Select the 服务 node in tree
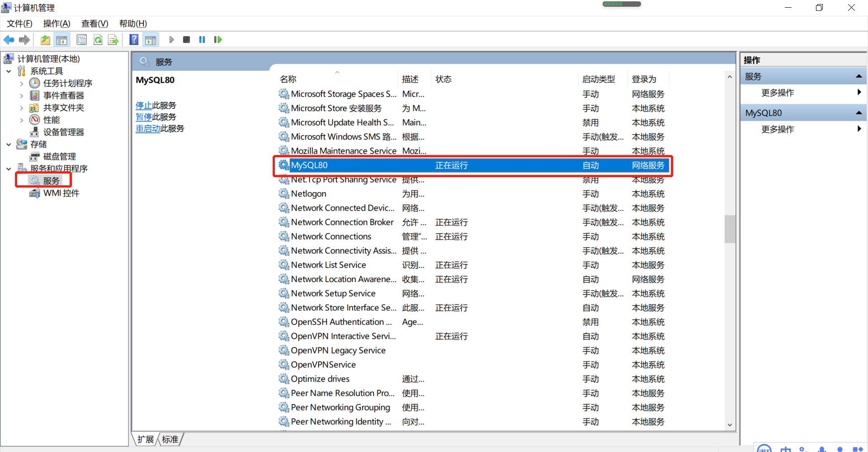The image size is (868, 452). [x=51, y=181]
